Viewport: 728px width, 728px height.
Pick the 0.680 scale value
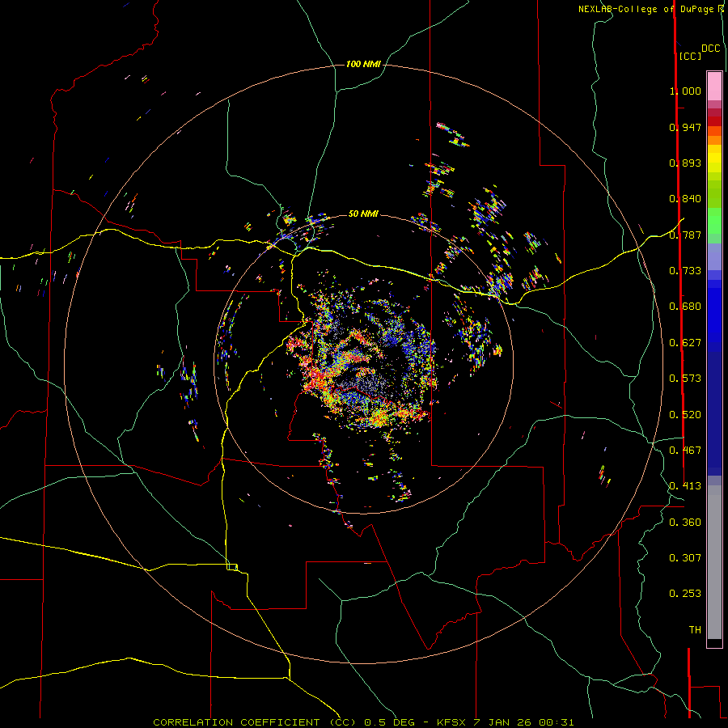click(x=685, y=307)
